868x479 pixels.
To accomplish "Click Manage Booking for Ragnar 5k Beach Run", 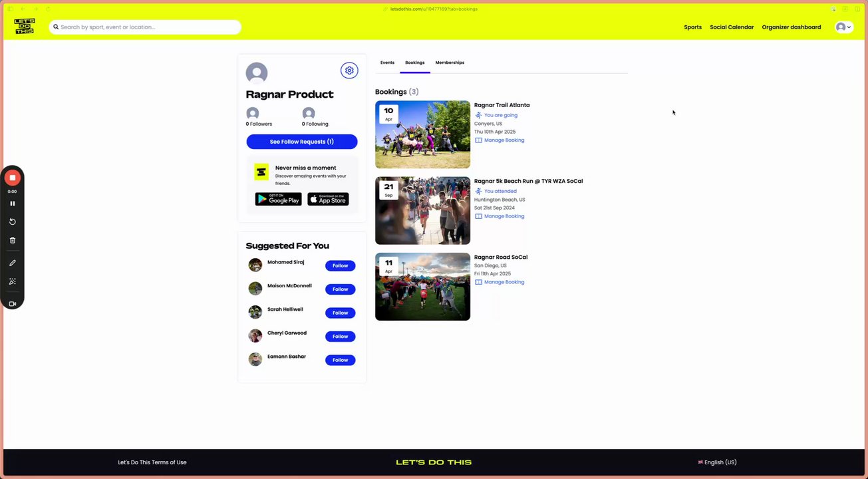I will click(504, 216).
